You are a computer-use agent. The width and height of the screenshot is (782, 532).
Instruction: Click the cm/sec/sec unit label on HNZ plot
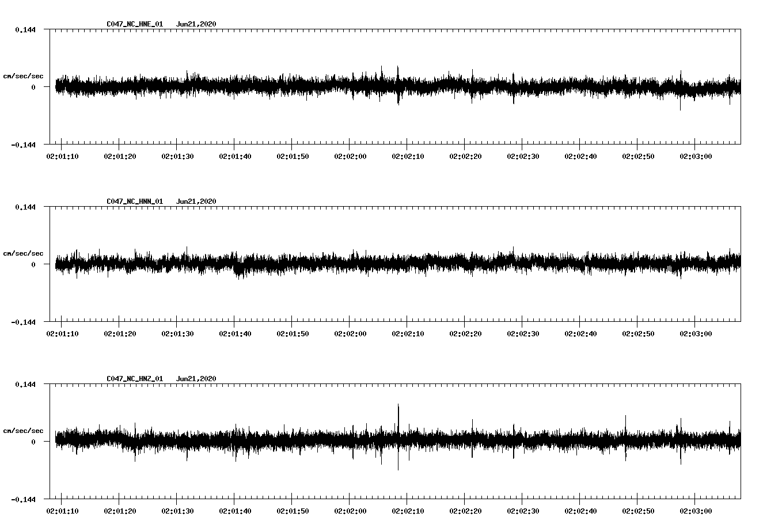[x=23, y=431]
